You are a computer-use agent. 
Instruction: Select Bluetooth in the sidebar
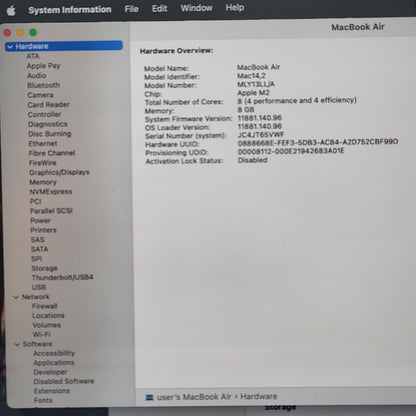(x=43, y=85)
